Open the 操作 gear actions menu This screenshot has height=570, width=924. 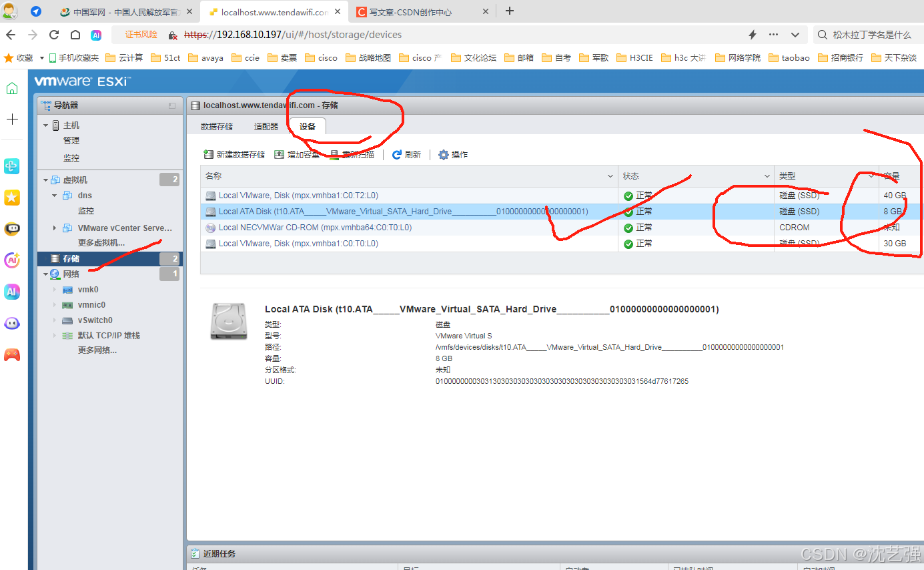coord(453,155)
